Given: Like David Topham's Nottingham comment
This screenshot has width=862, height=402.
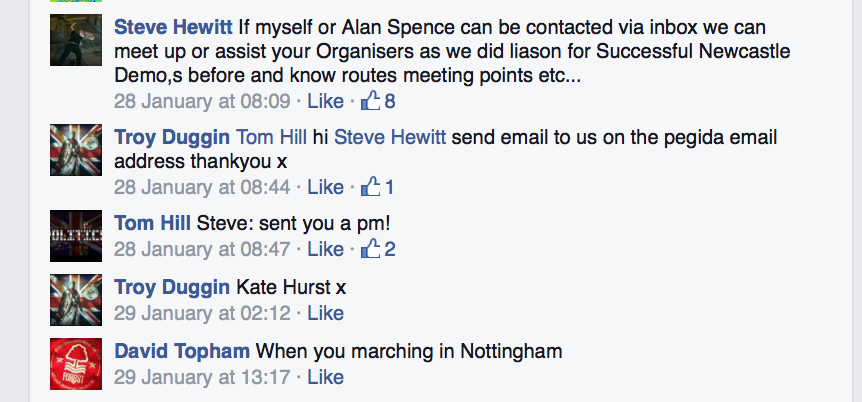Looking at the screenshot, I should tap(325, 377).
